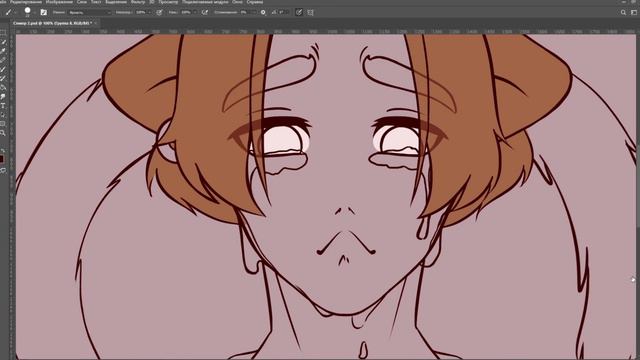This screenshot has width=640, height=360.
Task: Open the Просмотр menu
Action: click(x=168, y=2)
